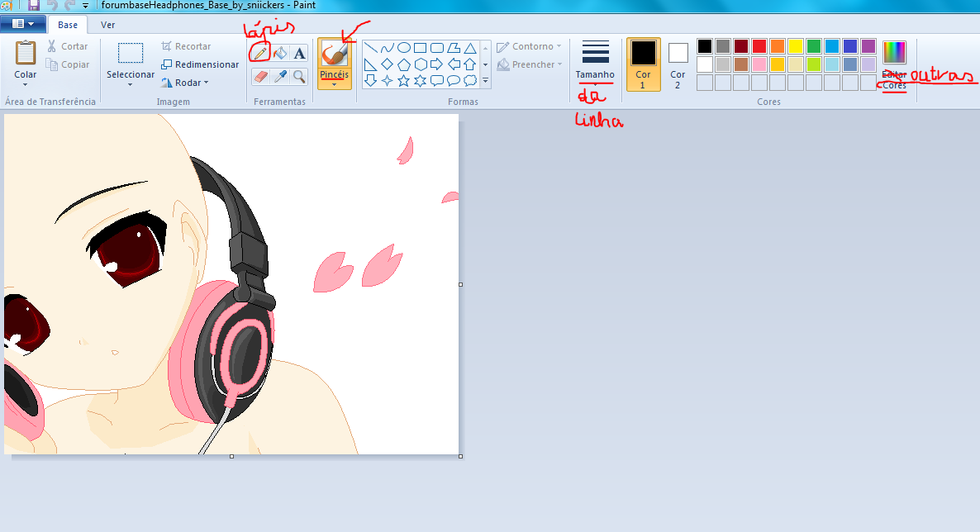
Task: Activate the Cor 1 foreground color
Action: click(x=643, y=64)
